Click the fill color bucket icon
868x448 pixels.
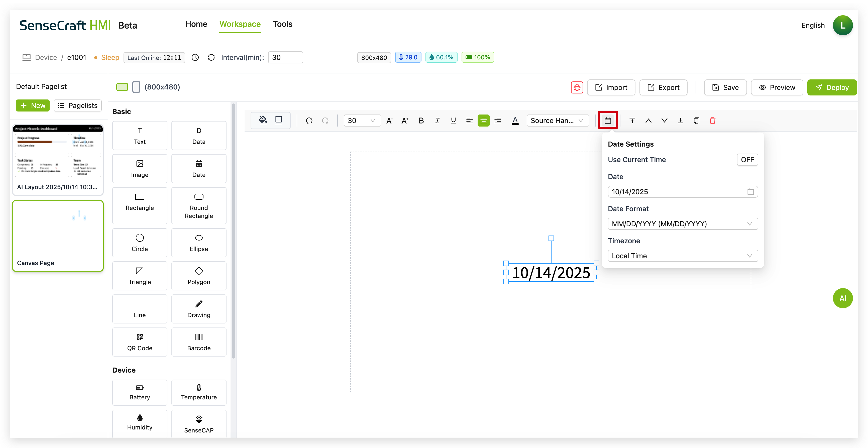pyautogui.click(x=263, y=120)
